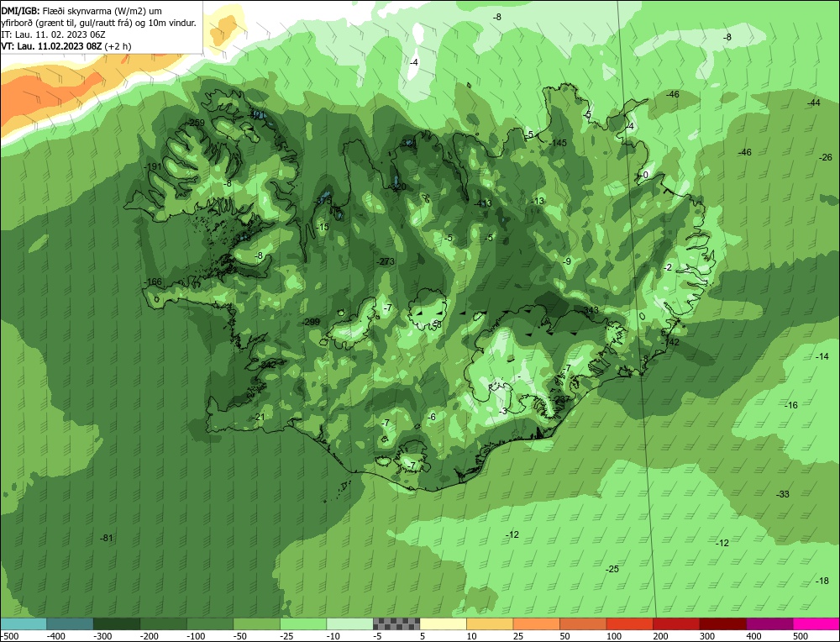The width and height of the screenshot is (840, 642).
Task: Pick the red-orange legend swatch between 100 and 200
Action: click(629, 624)
